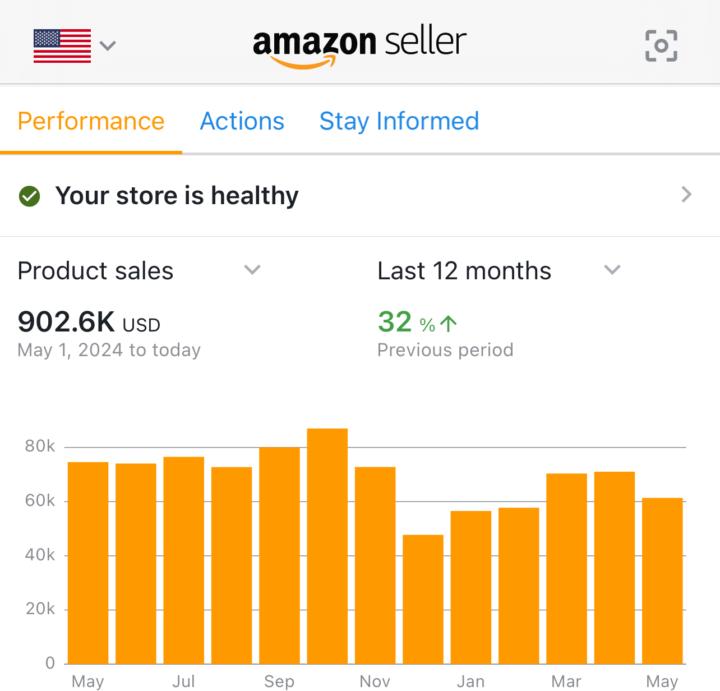
Task: Click the 902.6K USD sales total
Action: pos(89,322)
